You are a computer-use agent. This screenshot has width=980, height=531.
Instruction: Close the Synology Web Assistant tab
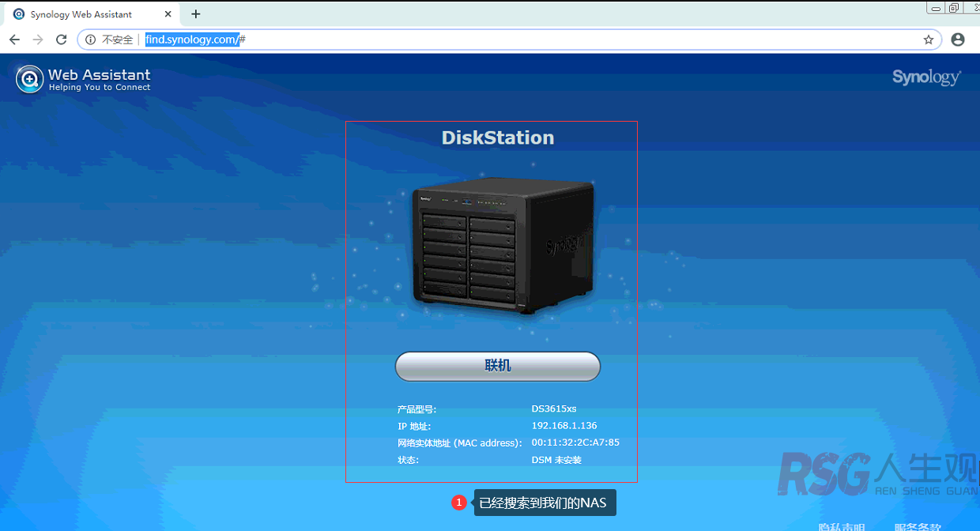(x=169, y=14)
